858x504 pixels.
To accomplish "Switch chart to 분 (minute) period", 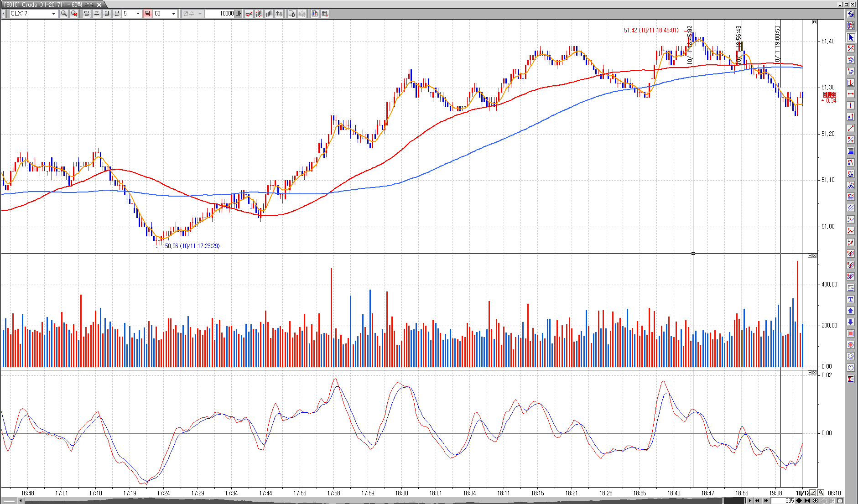I will click(116, 14).
